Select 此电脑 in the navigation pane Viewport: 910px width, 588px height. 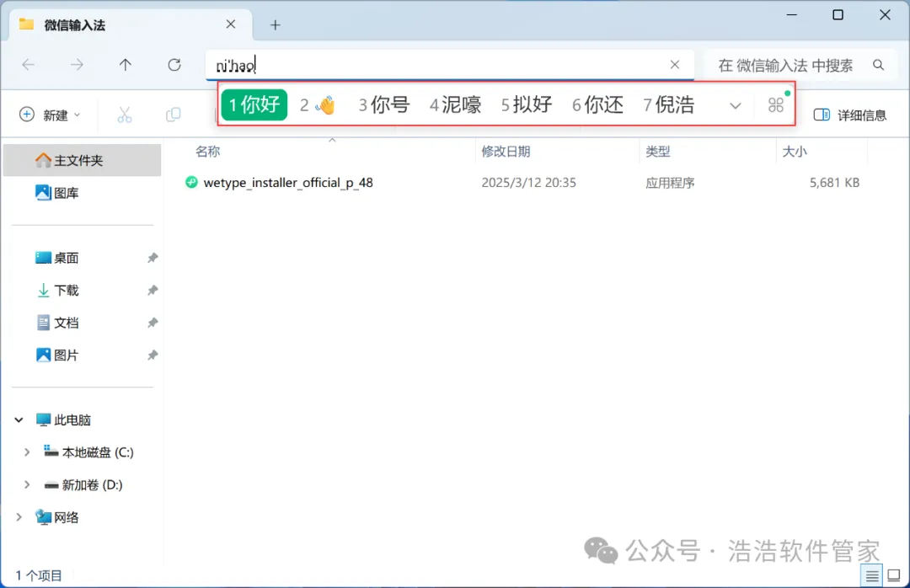point(63,420)
